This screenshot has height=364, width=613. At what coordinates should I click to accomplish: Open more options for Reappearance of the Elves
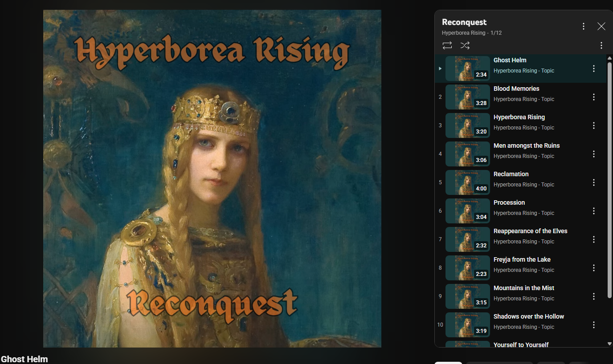tap(594, 239)
